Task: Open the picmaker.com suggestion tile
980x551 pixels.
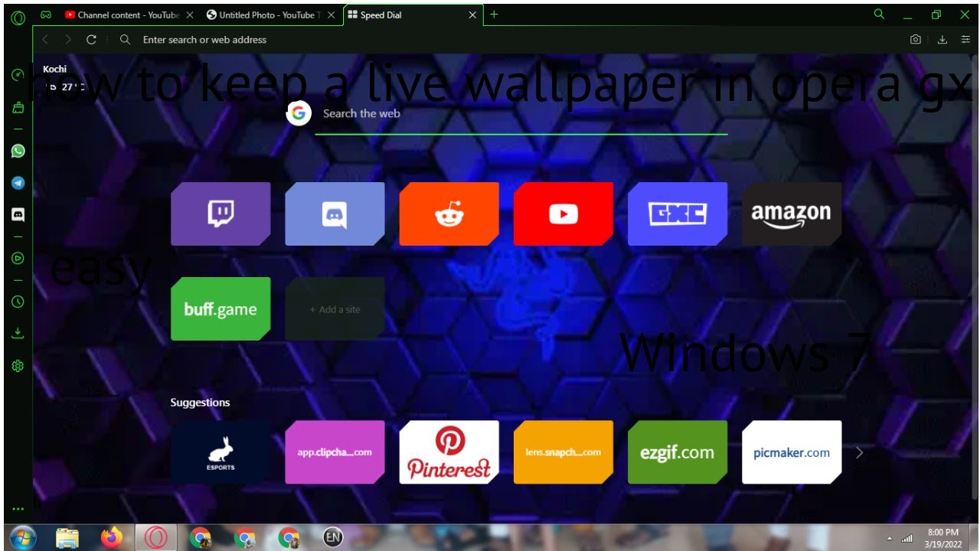Action: click(792, 452)
